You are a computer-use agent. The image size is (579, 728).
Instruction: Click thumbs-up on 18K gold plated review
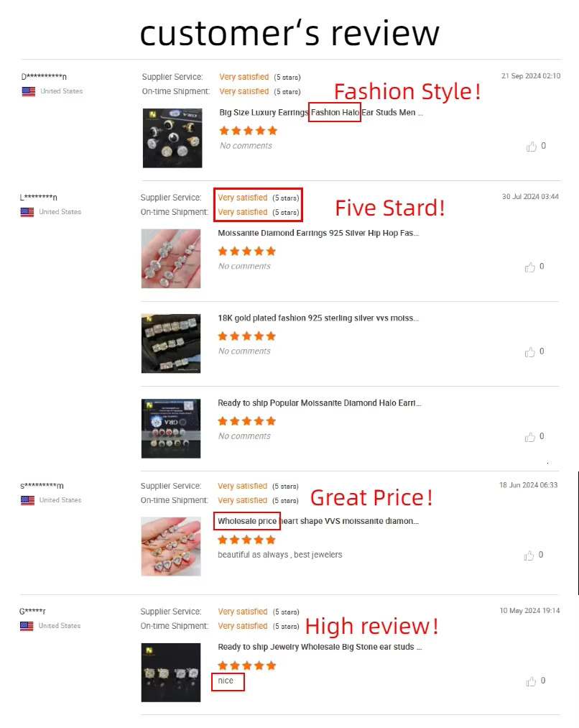pos(530,352)
